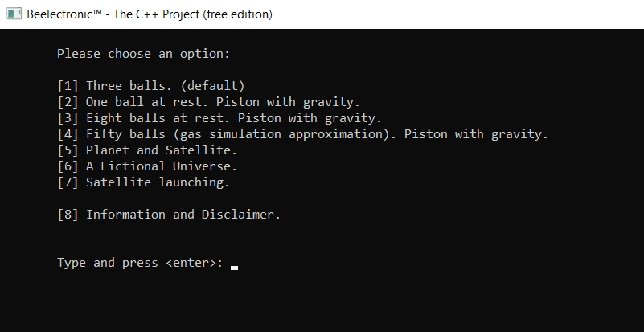Click the "[5]" option number

tap(68, 150)
